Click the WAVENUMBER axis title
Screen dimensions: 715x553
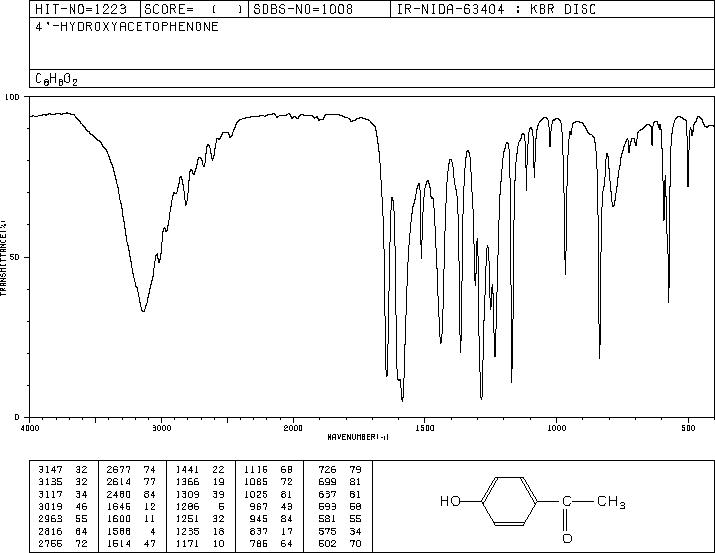click(x=358, y=437)
